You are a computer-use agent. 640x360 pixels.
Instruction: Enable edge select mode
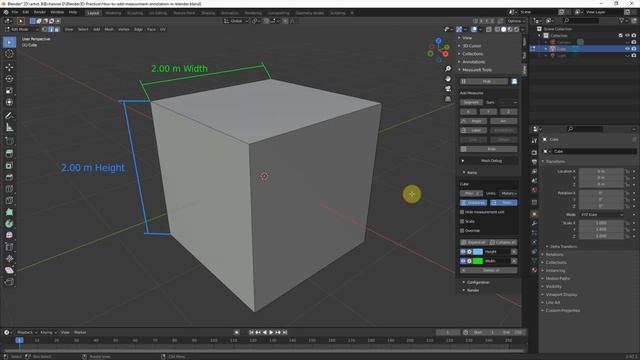tap(51, 29)
